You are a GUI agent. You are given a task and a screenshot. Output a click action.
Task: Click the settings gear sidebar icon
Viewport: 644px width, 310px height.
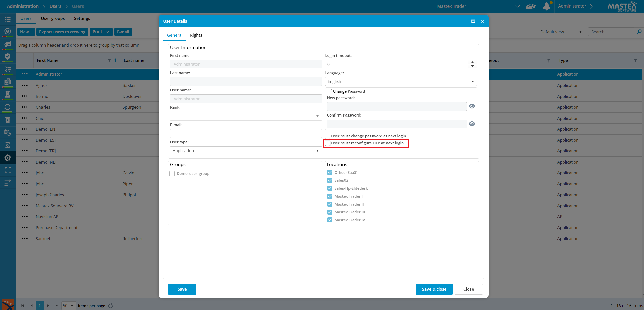click(x=8, y=158)
